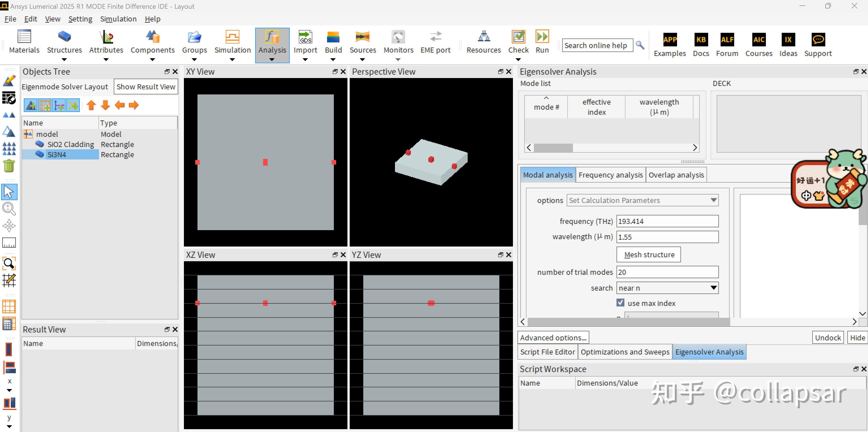Select the EME port tool
This screenshot has height=432, width=868.
click(435, 41)
